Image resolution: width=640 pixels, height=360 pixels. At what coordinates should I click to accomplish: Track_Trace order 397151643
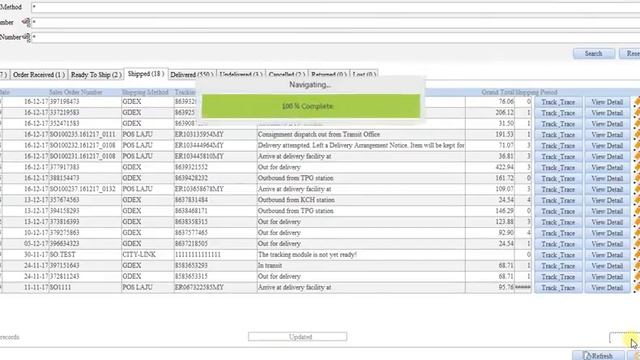pyautogui.click(x=558, y=266)
